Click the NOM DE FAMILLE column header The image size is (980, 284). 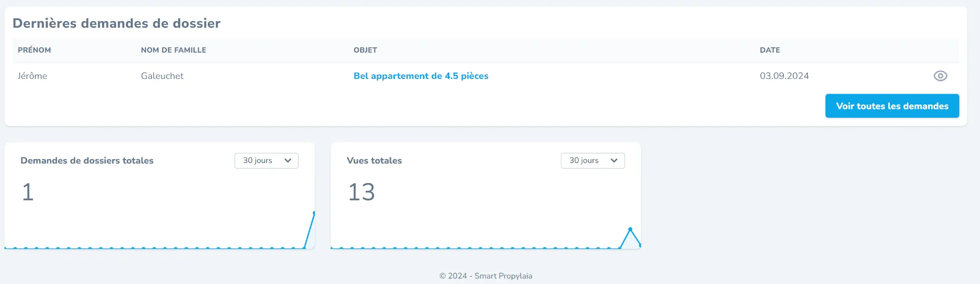[174, 50]
